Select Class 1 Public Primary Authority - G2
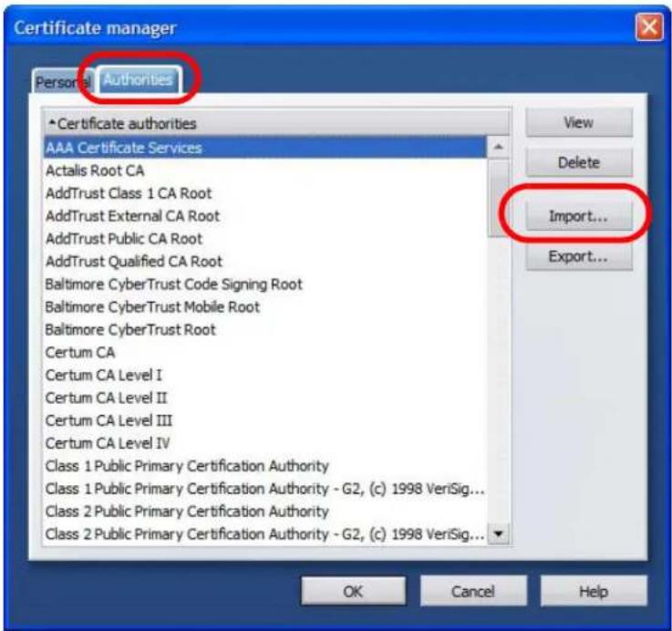 [264, 489]
